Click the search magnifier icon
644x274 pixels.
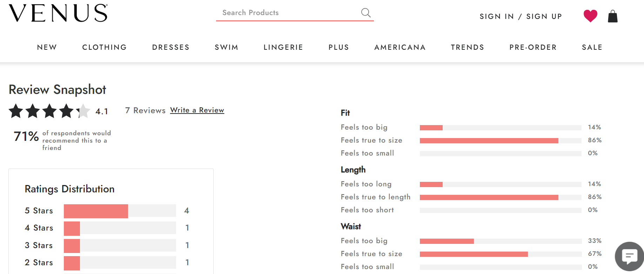coord(366,13)
